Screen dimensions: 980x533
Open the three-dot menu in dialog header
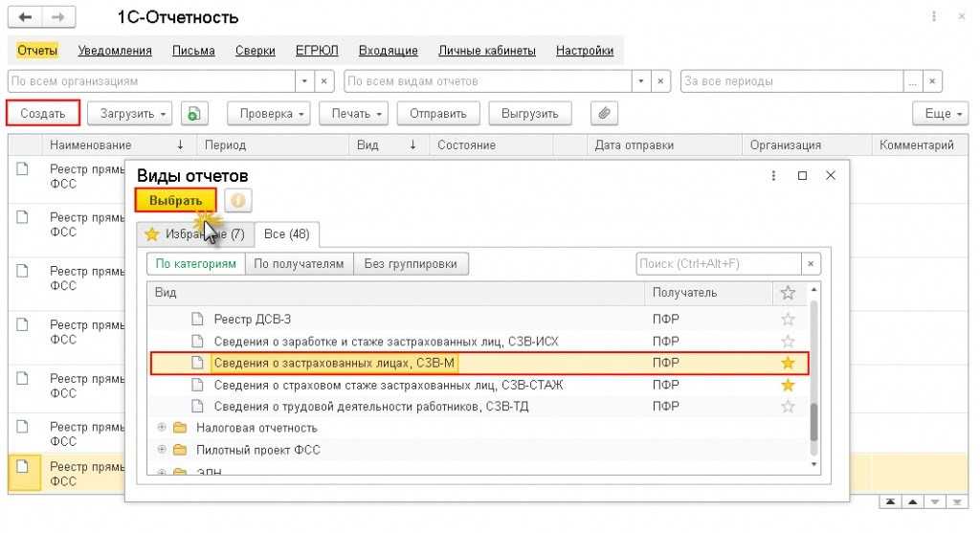coord(772,176)
